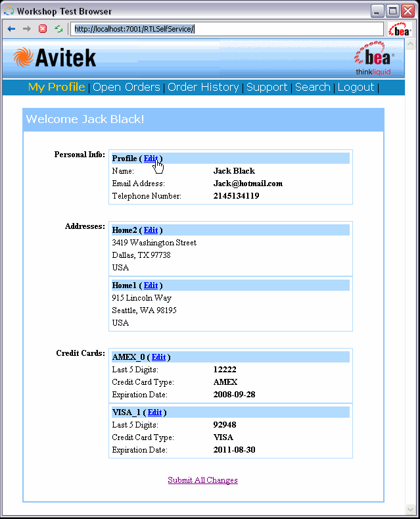The width and height of the screenshot is (420, 519).
Task: Maximize the Workshop Test Browser window
Action: pyautogui.click(x=392, y=11)
